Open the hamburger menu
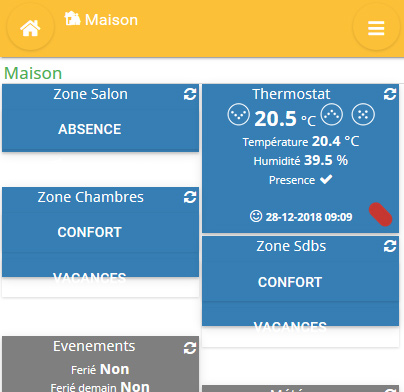 [376, 28]
